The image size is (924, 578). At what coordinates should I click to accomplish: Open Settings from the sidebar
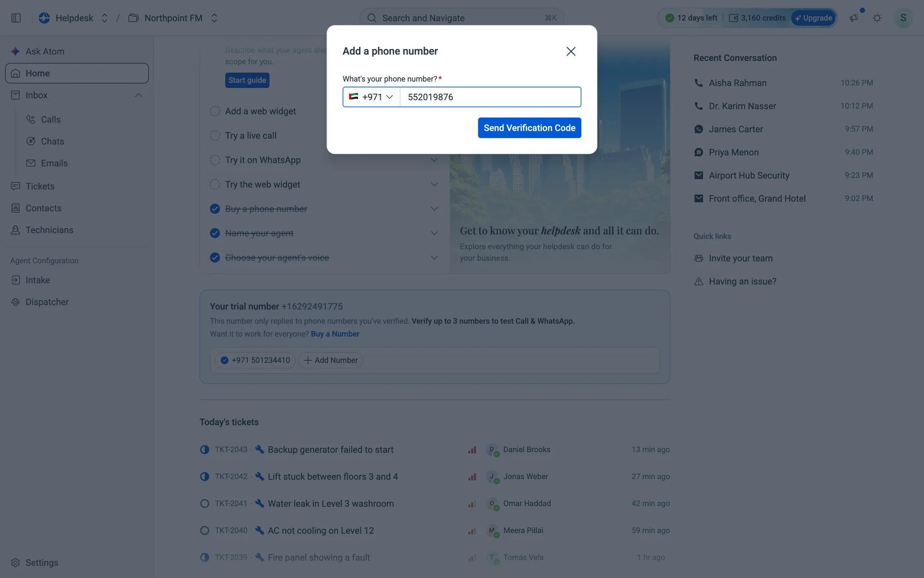42,563
